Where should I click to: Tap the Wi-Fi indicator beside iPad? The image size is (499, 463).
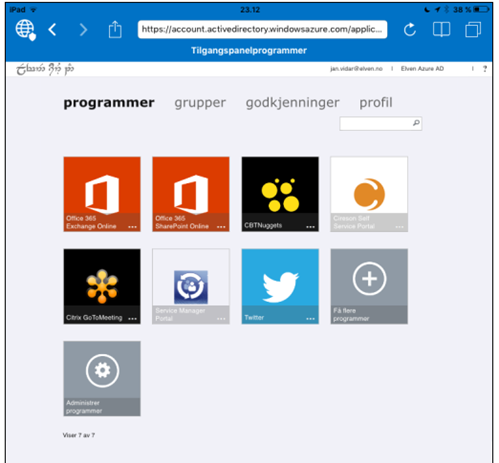33,10
